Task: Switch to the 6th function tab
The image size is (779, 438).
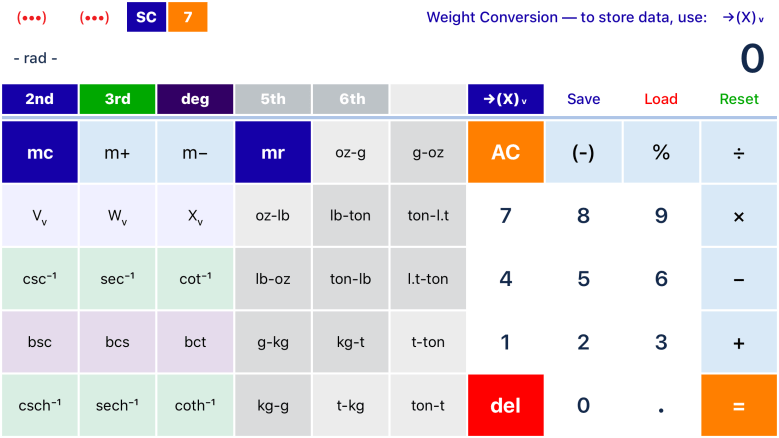Action: pyautogui.click(x=351, y=99)
